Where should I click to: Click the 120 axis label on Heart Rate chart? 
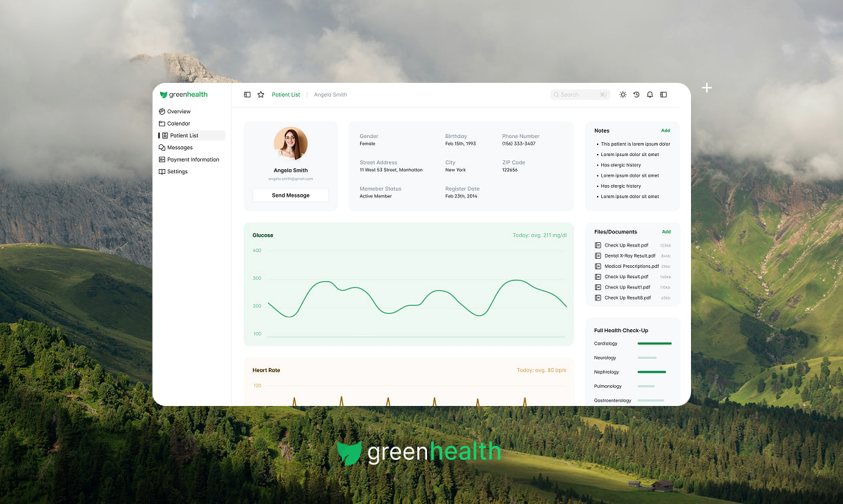[x=257, y=385]
